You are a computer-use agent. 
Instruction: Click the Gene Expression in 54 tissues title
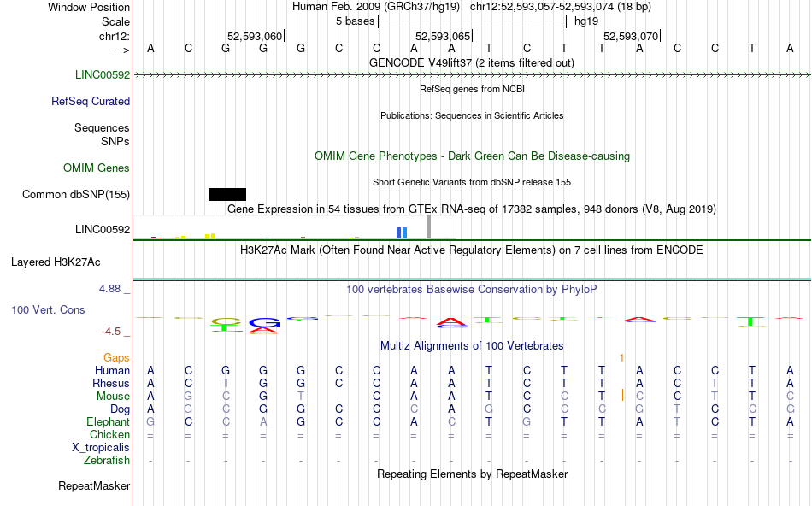tap(472, 209)
